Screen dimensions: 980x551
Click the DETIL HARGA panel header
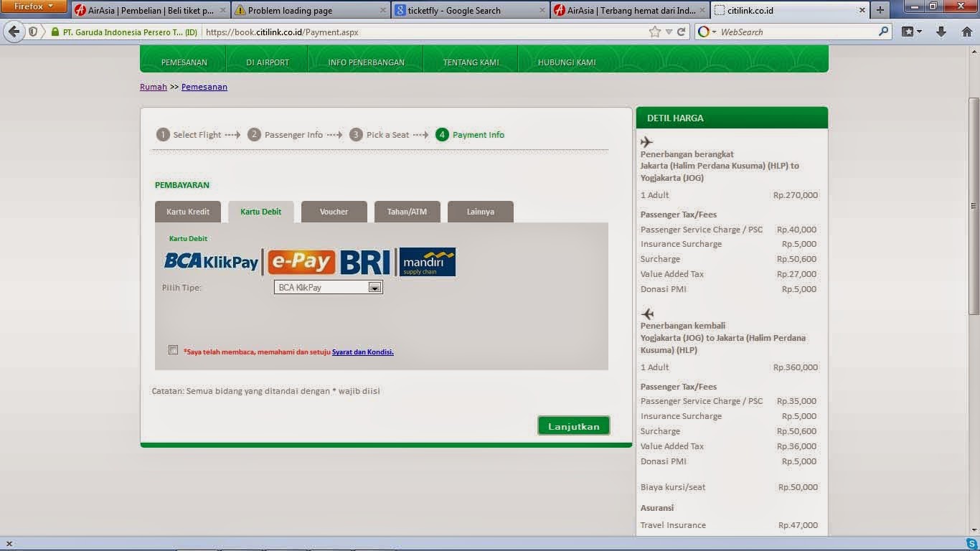click(x=732, y=118)
